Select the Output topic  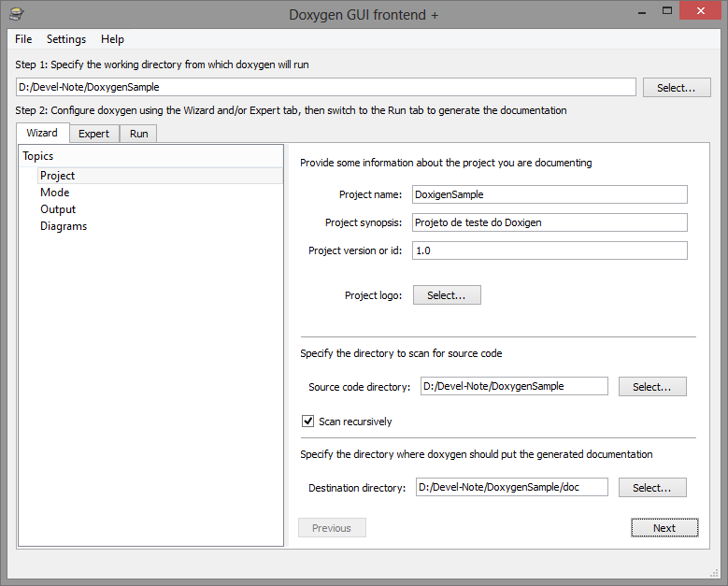click(x=58, y=209)
